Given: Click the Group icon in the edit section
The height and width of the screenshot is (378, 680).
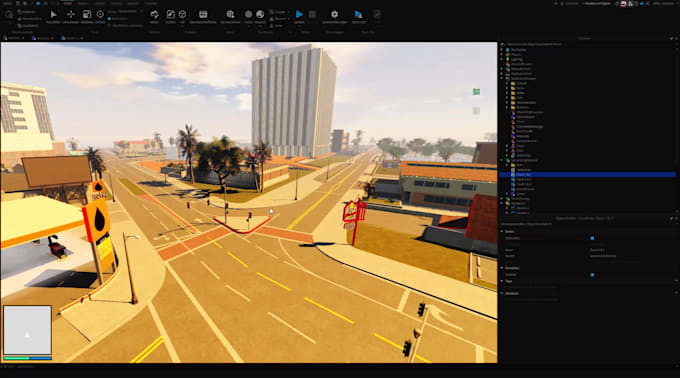Looking at the screenshot, I should point(271,12).
